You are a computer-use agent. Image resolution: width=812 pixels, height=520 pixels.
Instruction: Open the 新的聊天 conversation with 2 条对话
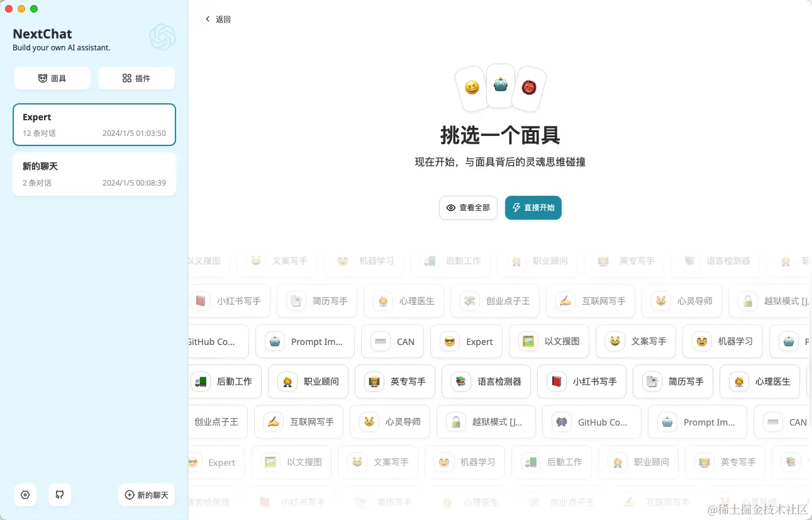94,174
